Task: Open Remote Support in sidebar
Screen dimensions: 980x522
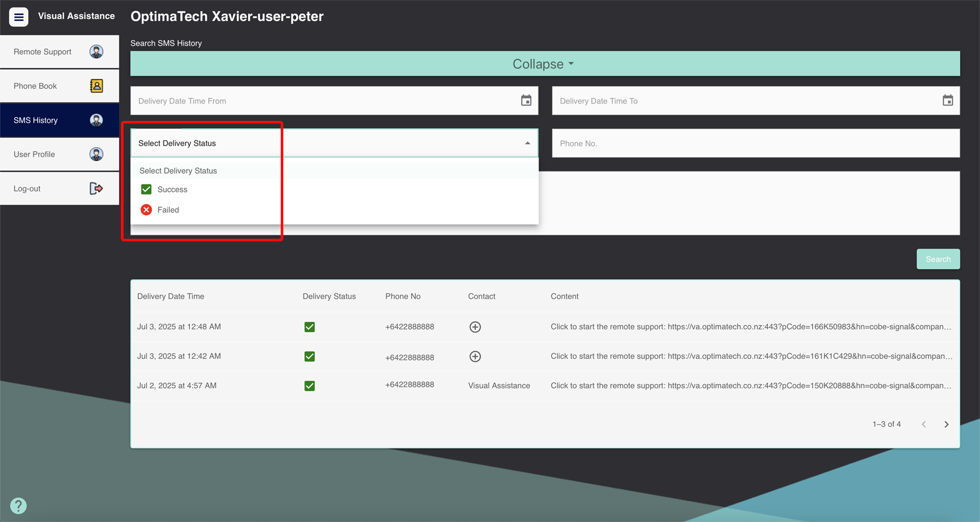Action: (x=59, y=52)
